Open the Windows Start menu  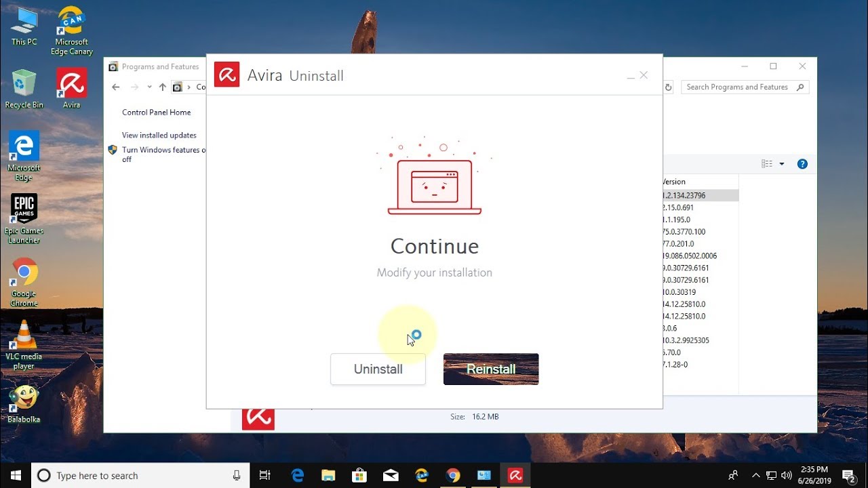(x=16, y=475)
